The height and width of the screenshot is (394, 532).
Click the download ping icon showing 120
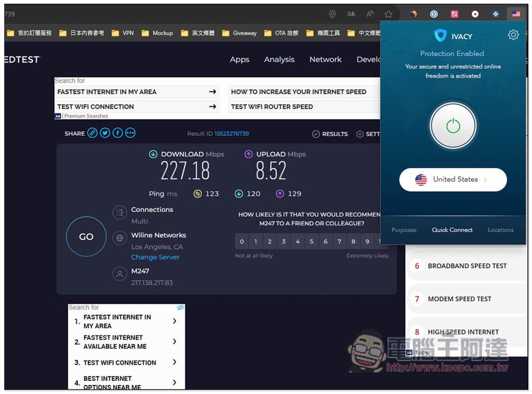(x=239, y=194)
